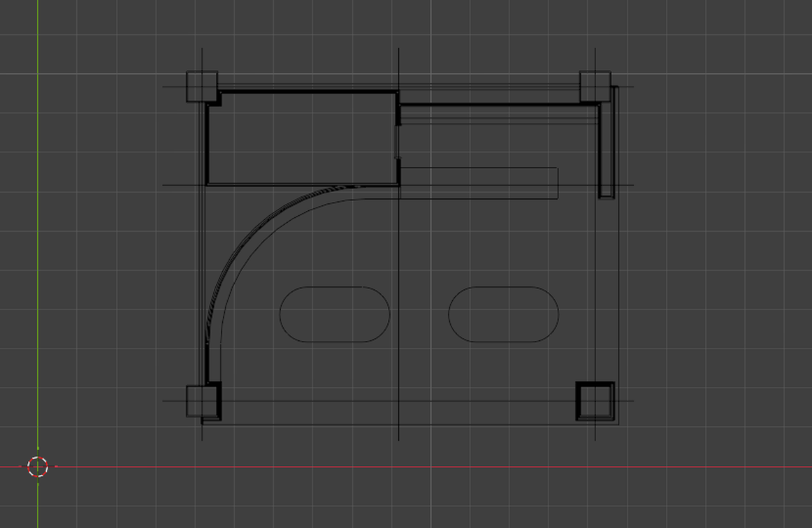Screen dimensions: 812x528
Task: Select the right oval shape in the floor plan
Action: tap(503, 314)
